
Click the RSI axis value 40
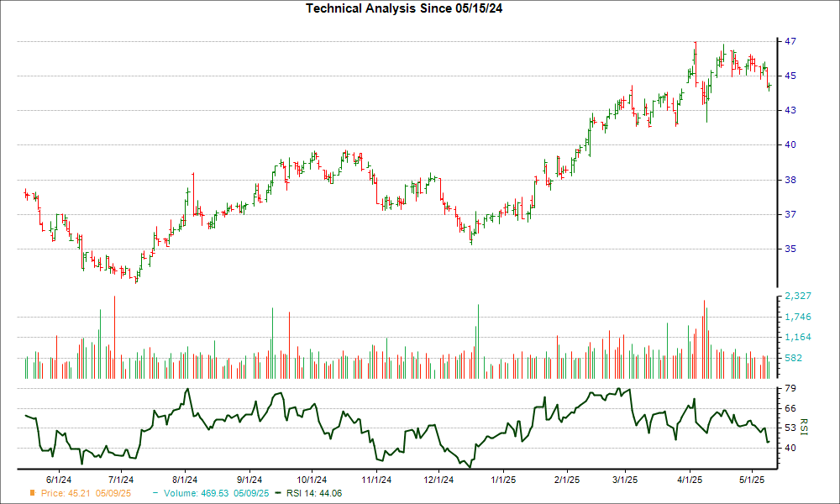[790, 448]
